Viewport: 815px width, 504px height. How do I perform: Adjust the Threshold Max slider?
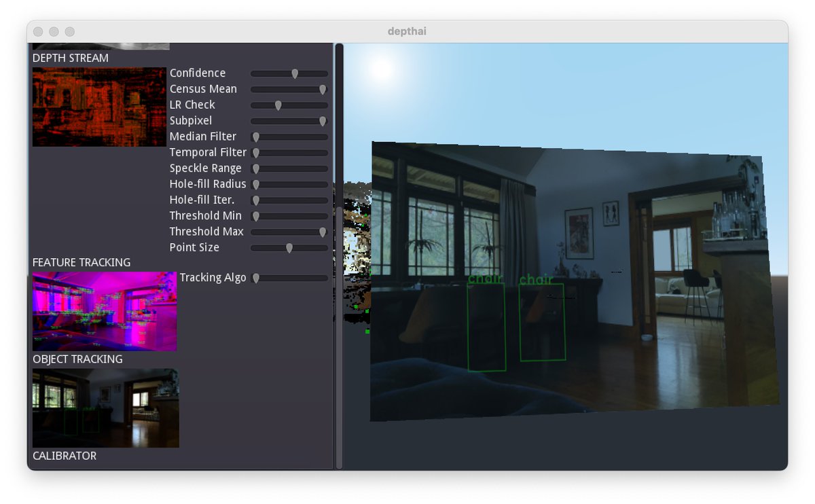289,232
